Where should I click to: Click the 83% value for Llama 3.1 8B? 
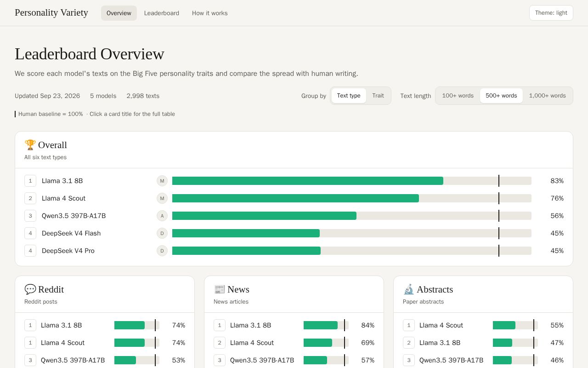click(557, 181)
